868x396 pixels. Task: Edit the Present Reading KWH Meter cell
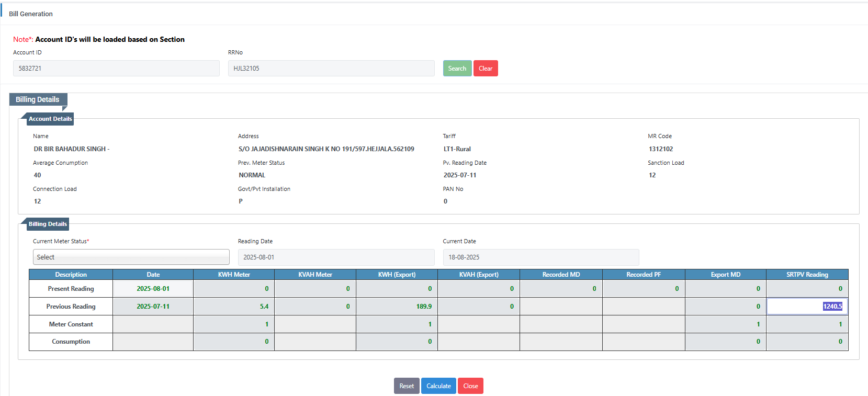234,289
